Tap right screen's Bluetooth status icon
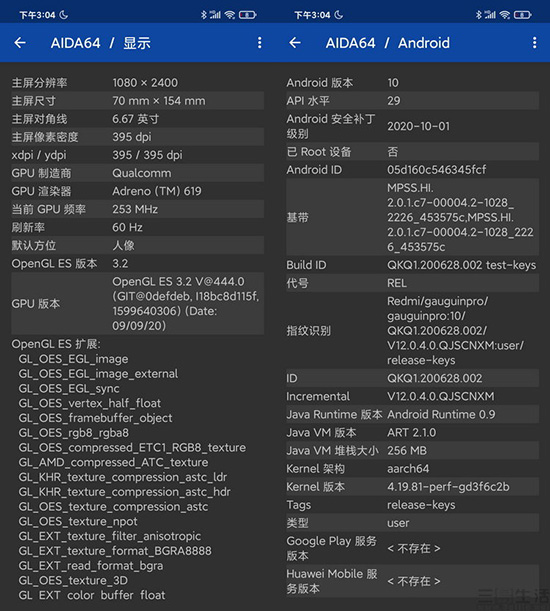The image size is (550, 611). tap(478, 15)
